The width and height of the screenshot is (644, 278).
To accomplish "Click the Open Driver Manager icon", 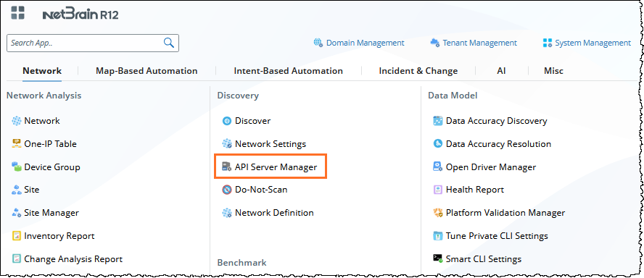I will click(x=438, y=167).
